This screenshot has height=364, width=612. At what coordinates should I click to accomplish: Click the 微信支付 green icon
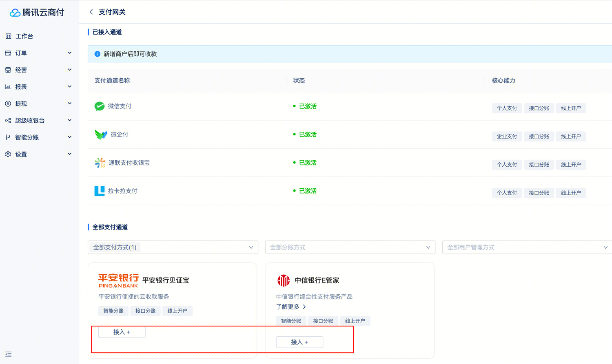pyautogui.click(x=99, y=106)
